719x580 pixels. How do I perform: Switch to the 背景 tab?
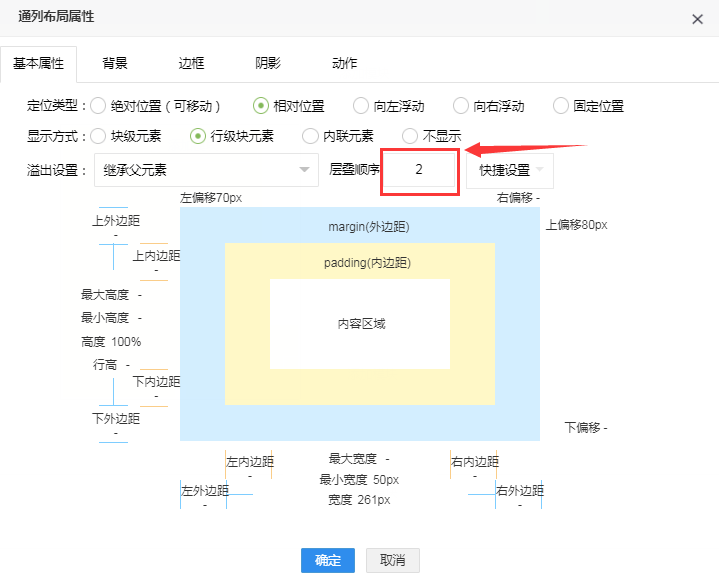(x=115, y=63)
